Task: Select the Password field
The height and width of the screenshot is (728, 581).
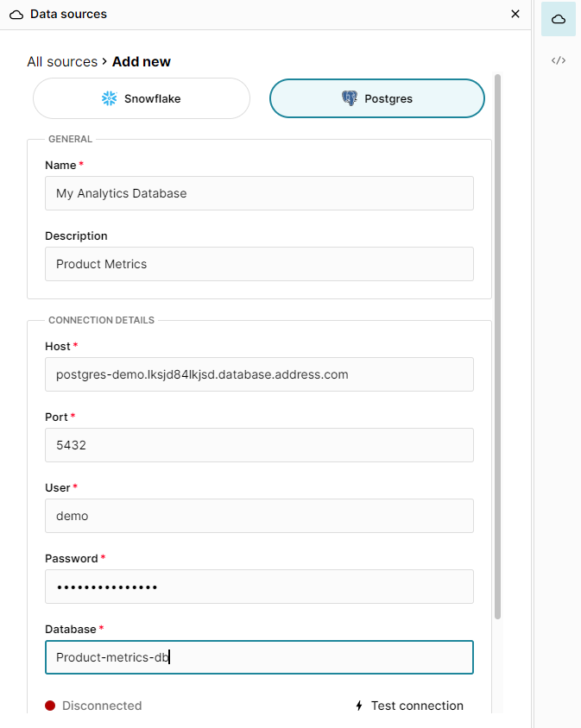Action: tap(259, 587)
